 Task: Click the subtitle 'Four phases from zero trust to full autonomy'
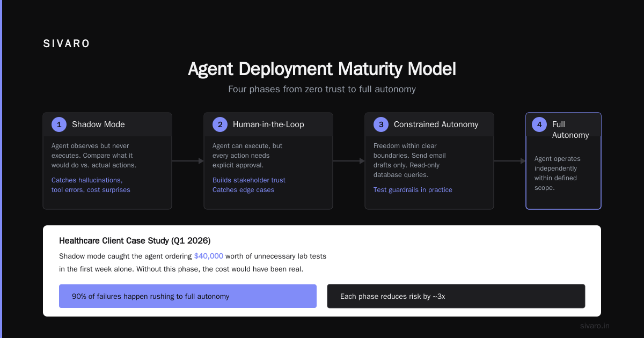(x=322, y=89)
